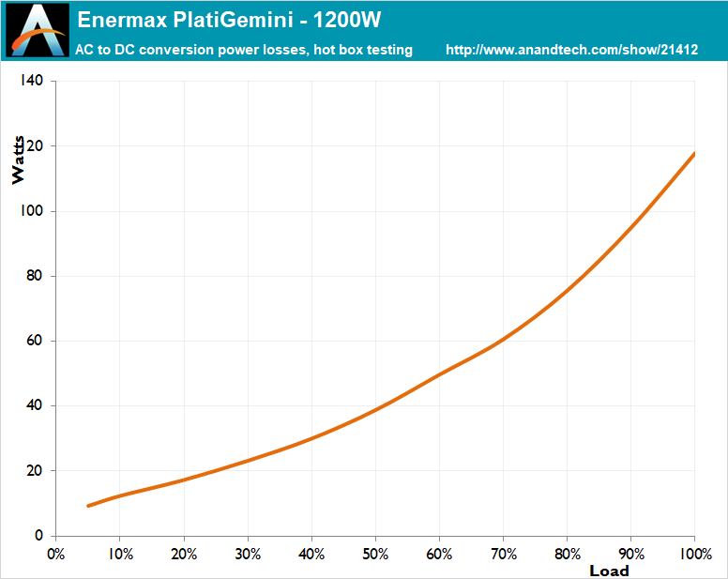This screenshot has width=728, height=579.
Task: Click the AnandTech logo icon
Action: (38, 30)
